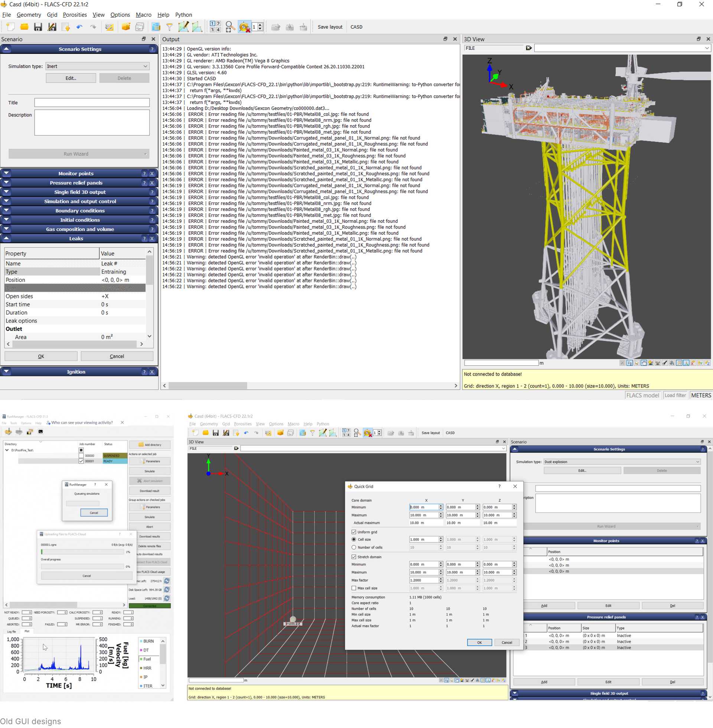Open the Porosities menu

pos(75,14)
